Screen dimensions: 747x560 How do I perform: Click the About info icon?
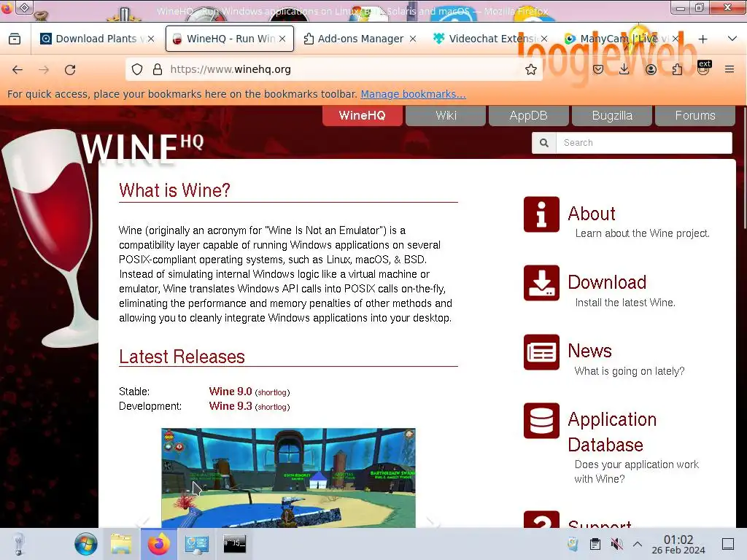pyautogui.click(x=541, y=214)
